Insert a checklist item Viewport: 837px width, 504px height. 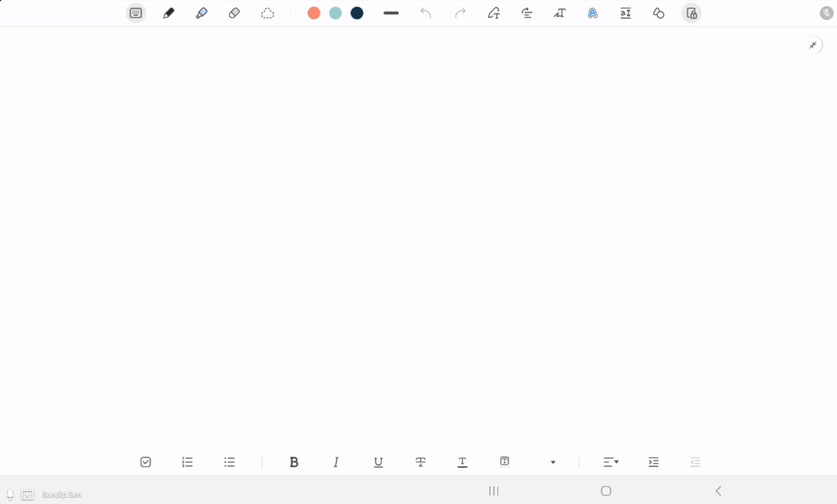click(146, 462)
